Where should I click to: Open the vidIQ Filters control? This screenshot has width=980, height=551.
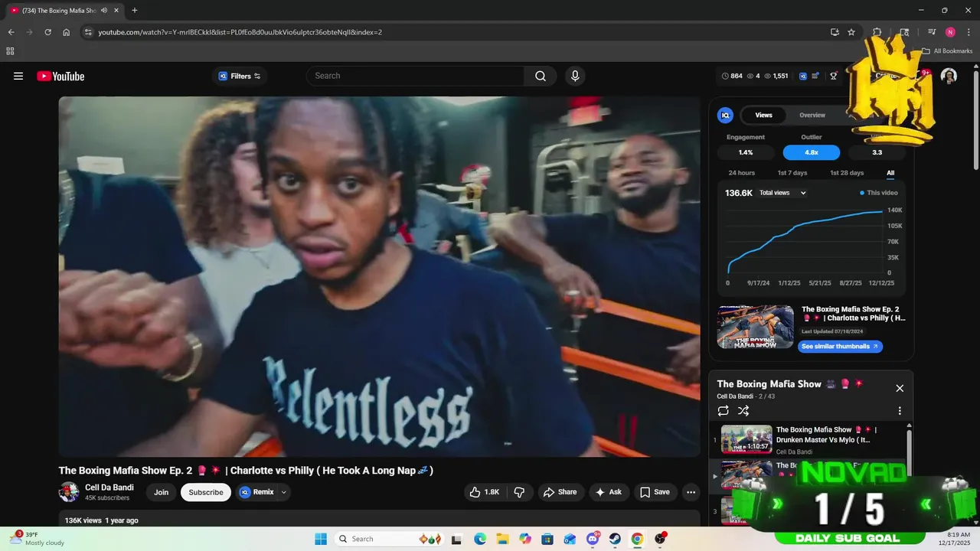point(240,76)
